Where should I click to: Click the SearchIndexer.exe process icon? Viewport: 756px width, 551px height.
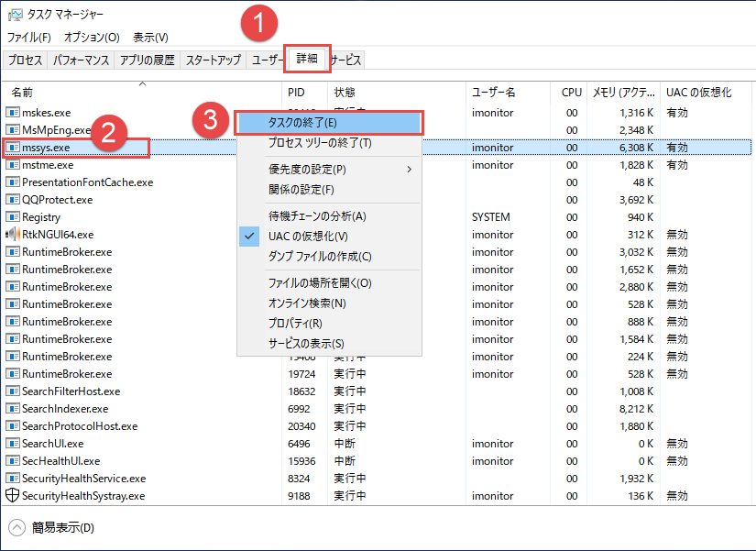tap(13, 409)
